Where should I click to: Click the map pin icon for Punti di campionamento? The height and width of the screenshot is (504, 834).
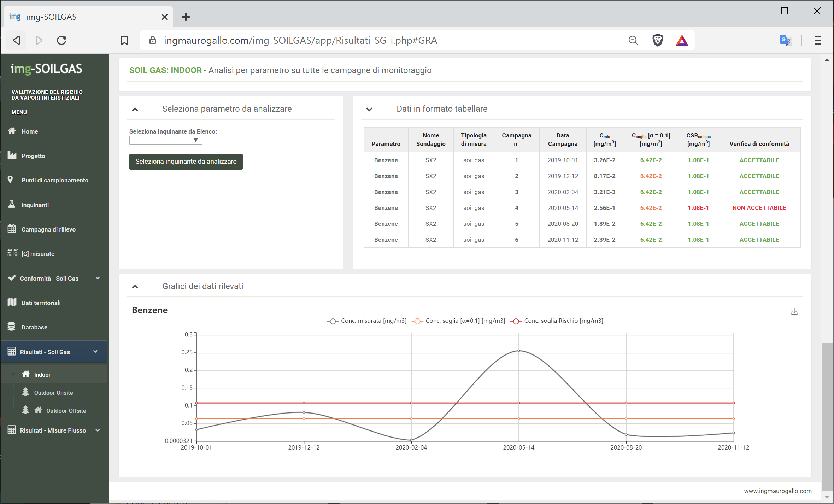[x=11, y=180]
